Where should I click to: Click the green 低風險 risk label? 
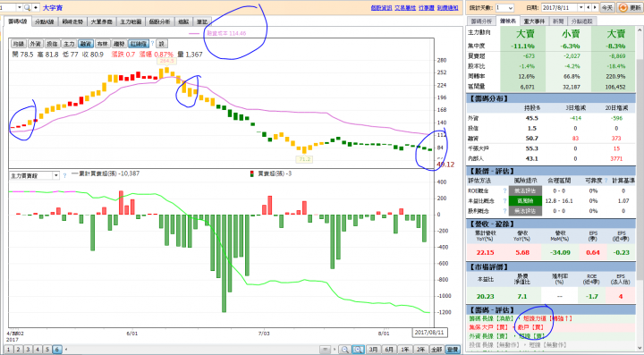point(525,201)
